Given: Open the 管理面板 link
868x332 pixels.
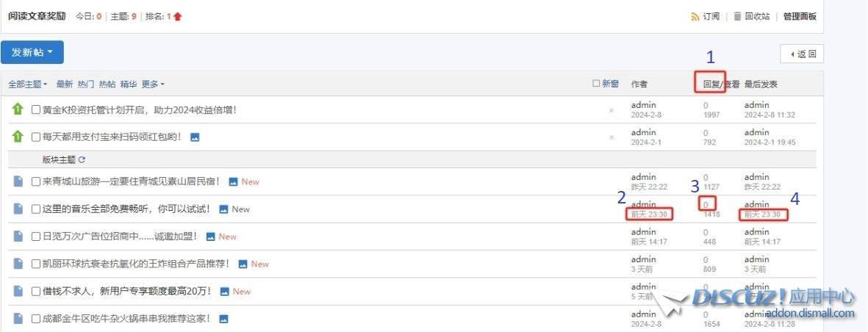Looking at the screenshot, I should (800, 16).
